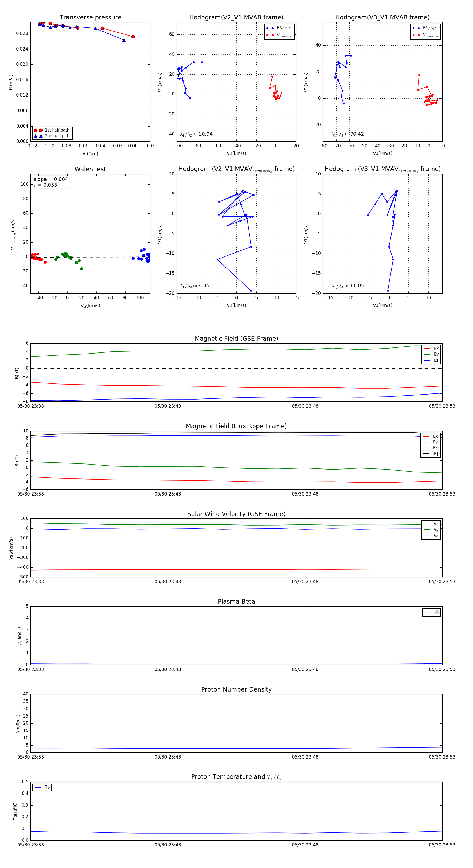Click the 'Vy' legend entry

pyautogui.click(x=431, y=530)
